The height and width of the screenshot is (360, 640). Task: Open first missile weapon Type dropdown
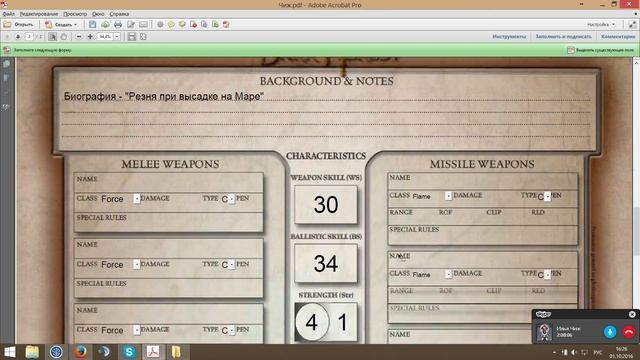point(548,196)
